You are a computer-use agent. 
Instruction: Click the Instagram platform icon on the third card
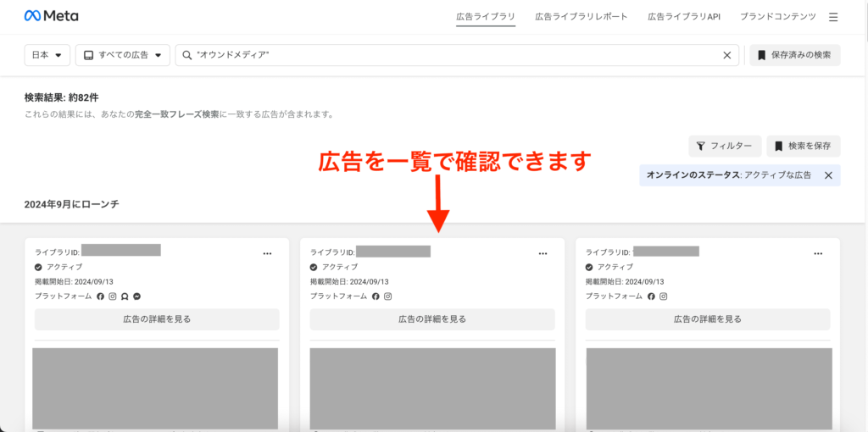click(x=663, y=296)
